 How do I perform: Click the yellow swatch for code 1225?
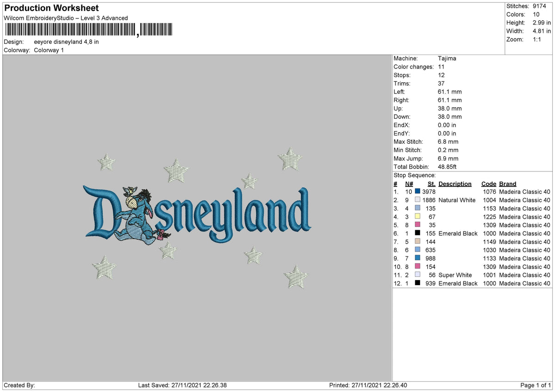[418, 216]
